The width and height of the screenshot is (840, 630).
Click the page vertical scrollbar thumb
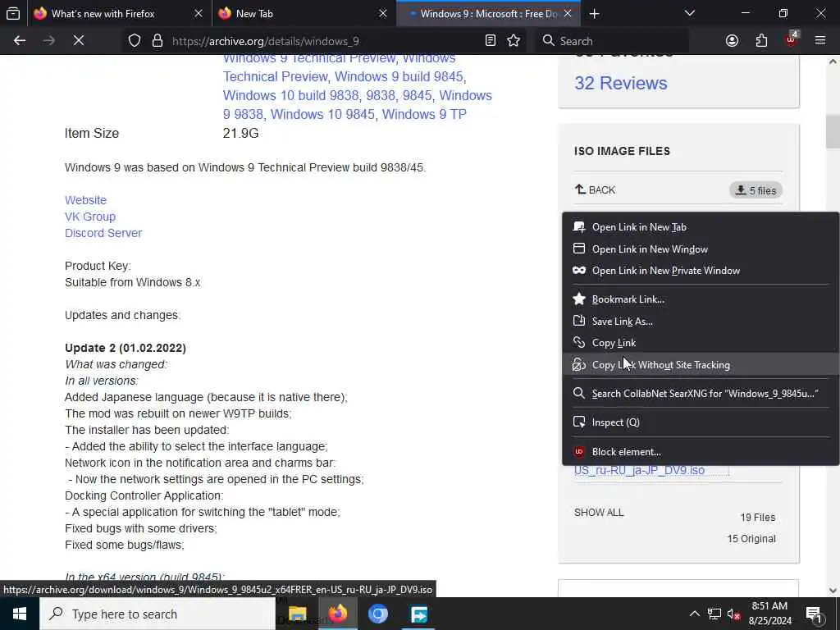point(833,131)
